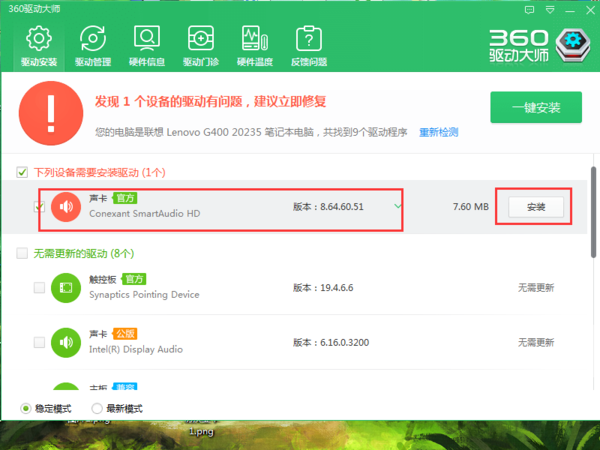
Task: Click the version text 6.16.0.3200
Action: click(x=344, y=342)
